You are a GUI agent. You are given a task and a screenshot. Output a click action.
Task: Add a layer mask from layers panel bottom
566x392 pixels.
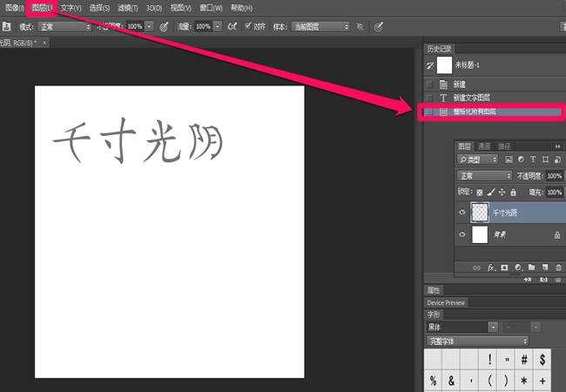[x=505, y=267]
